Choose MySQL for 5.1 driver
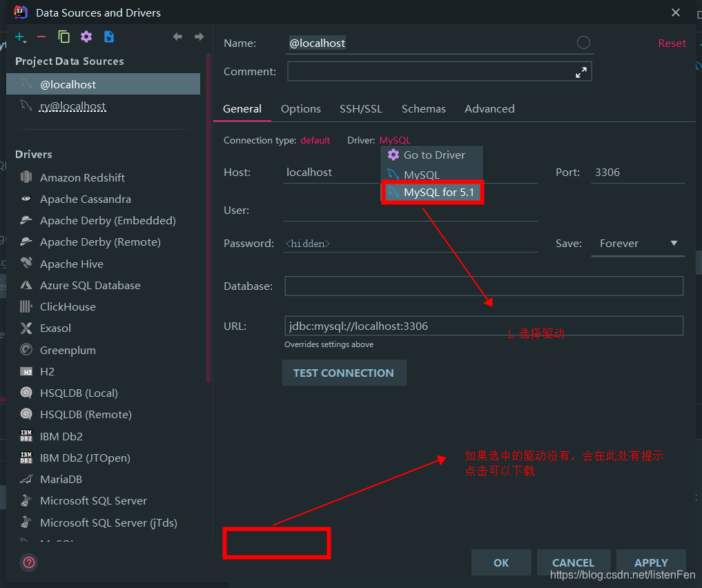The image size is (702, 588). [x=432, y=193]
